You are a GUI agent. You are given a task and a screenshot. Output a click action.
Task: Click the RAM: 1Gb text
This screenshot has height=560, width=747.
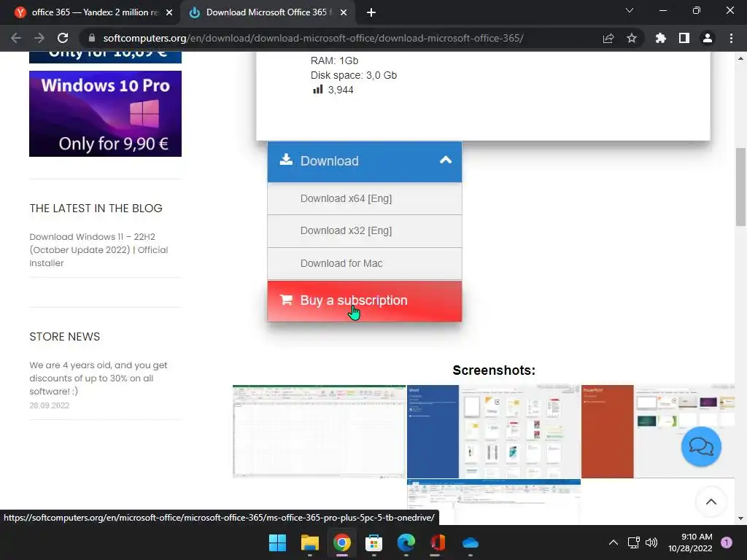pos(334,61)
